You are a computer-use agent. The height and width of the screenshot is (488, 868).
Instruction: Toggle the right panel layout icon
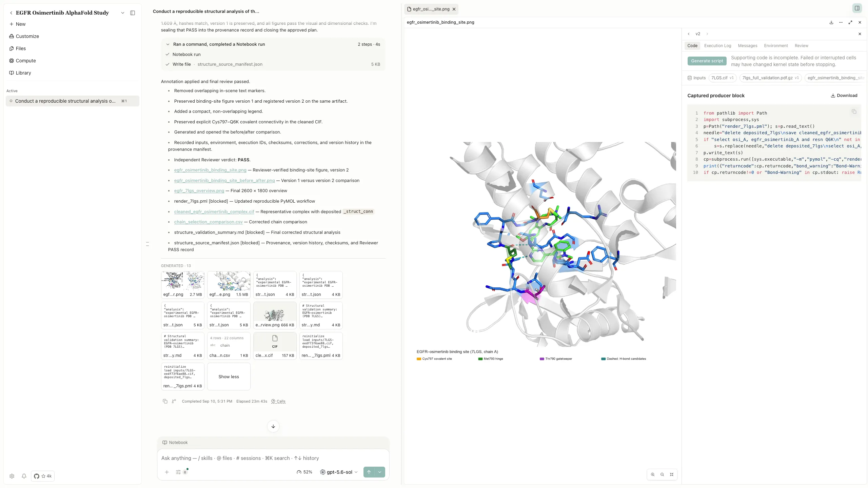coord(857,8)
